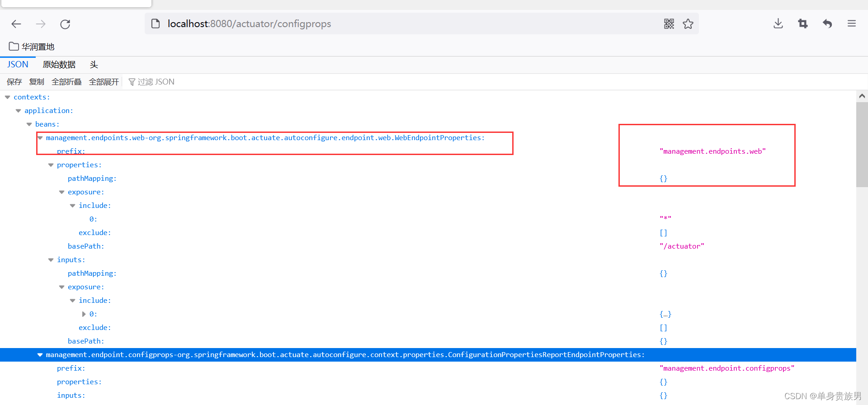
Task: Click the page info icon in address bar
Action: click(x=156, y=24)
